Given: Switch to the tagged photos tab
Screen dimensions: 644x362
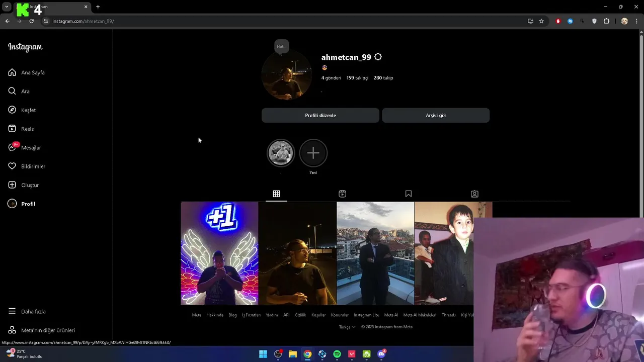Looking at the screenshot, I should [474, 194].
